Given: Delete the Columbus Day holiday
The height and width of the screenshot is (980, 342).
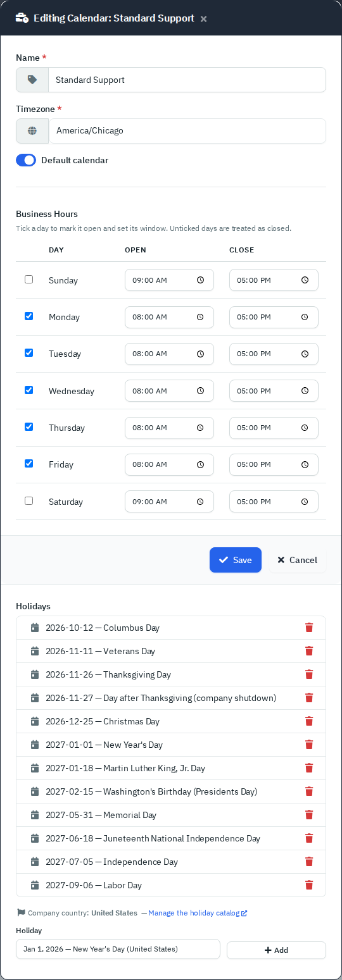Looking at the screenshot, I should pyautogui.click(x=309, y=628).
